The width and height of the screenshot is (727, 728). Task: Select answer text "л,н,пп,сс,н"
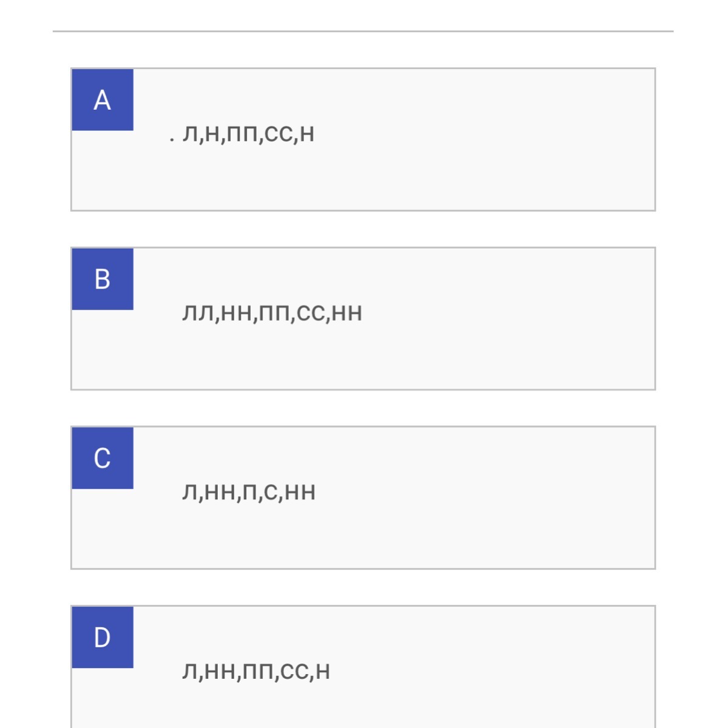point(248,134)
